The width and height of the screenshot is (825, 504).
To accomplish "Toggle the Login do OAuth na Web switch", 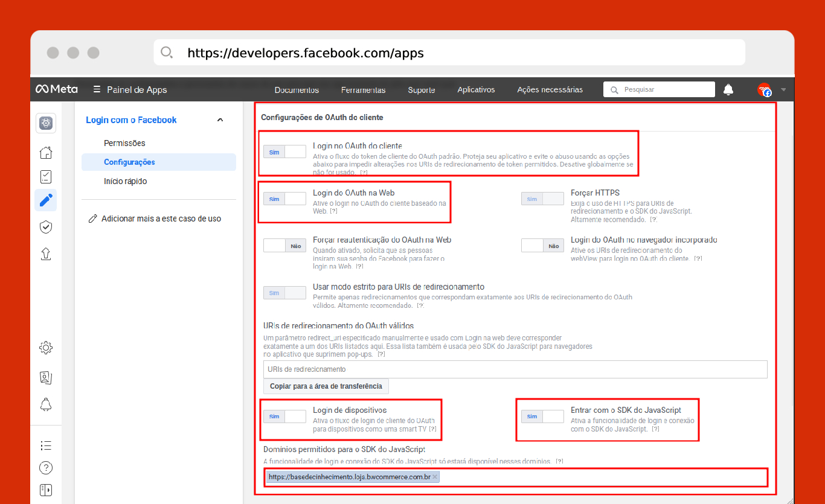I will pos(284,199).
